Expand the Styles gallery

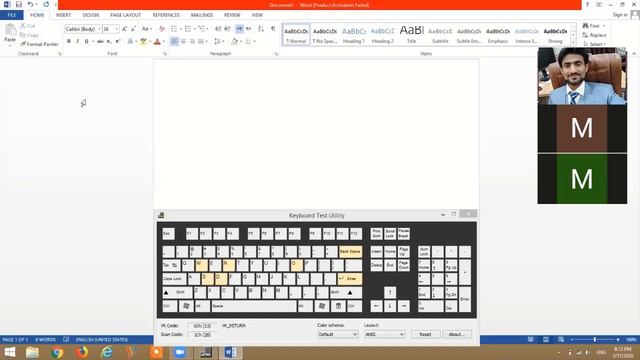pos(573,43)
